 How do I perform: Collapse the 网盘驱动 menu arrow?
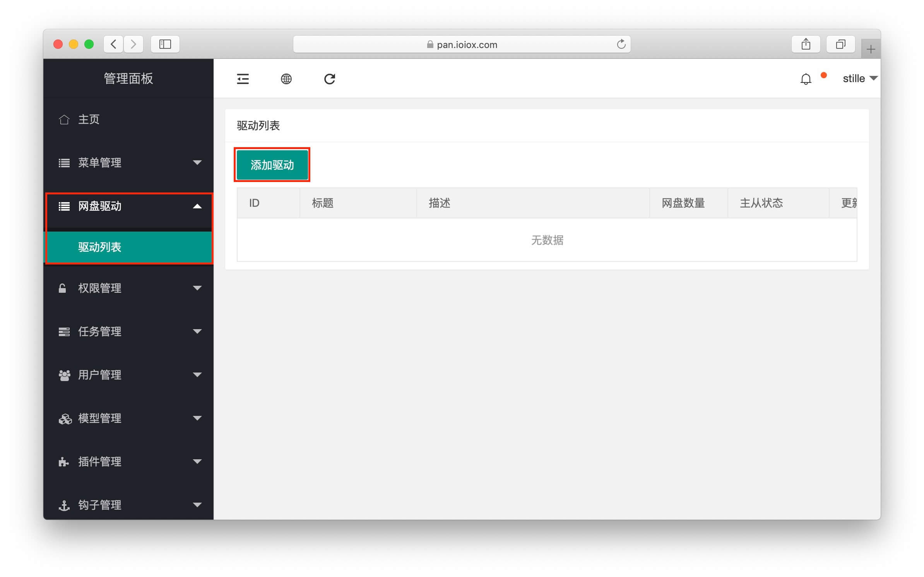pyautogui.click(x=197, y=206)
